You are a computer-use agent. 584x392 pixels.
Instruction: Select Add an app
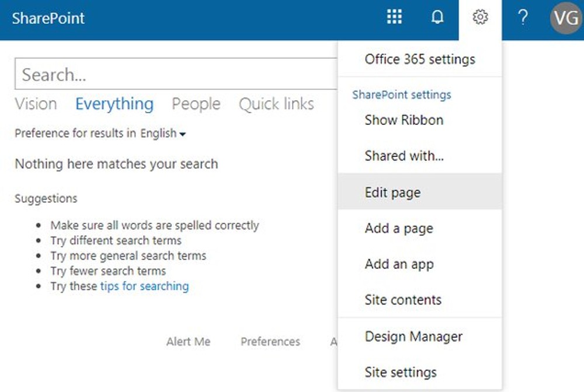(399, 264)
